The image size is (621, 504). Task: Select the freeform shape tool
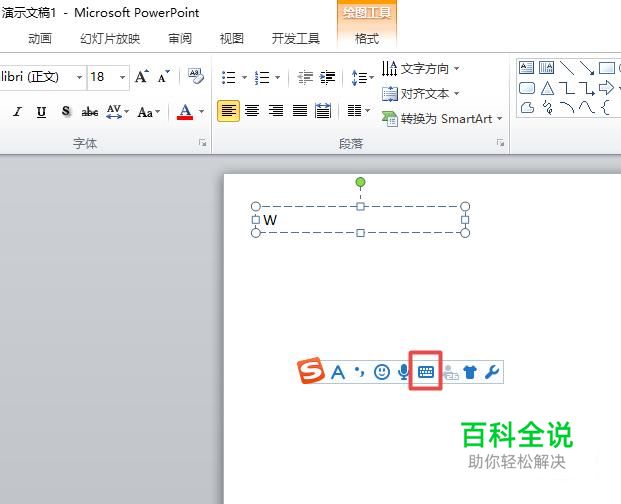click(527, 107)
